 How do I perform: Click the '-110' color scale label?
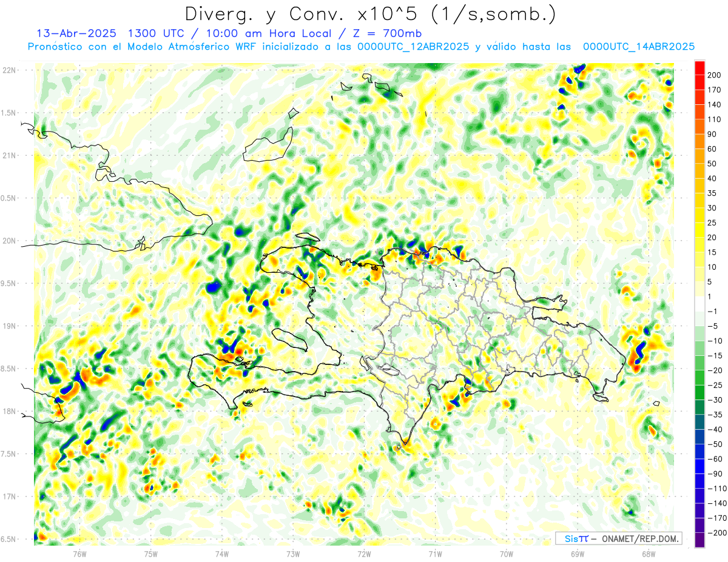(x=718, y=488)
